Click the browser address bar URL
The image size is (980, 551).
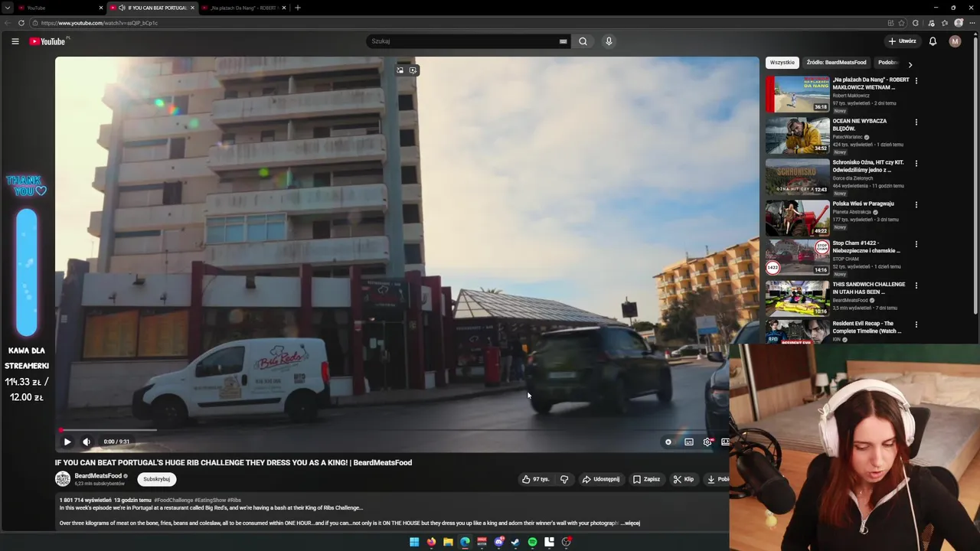click(100, 23)
